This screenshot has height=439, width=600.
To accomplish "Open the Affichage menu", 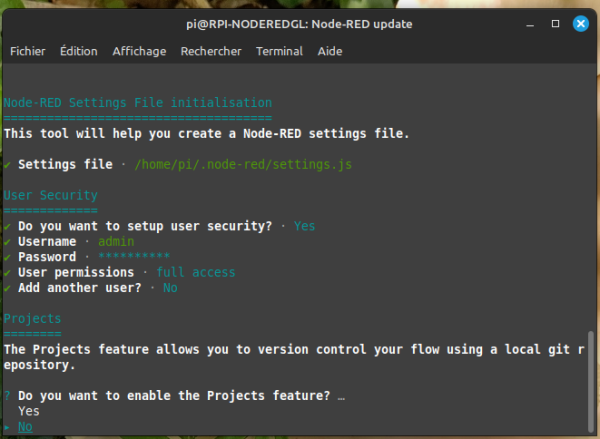I will coord(139,51).
